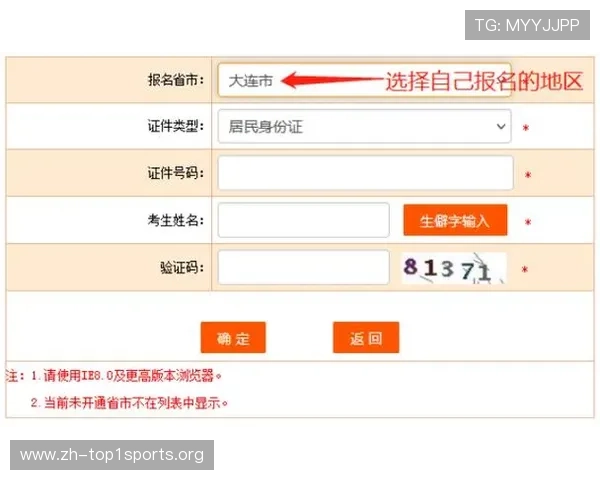Click the 证件类型 dropdown chevron arrow

coord(501,126)
